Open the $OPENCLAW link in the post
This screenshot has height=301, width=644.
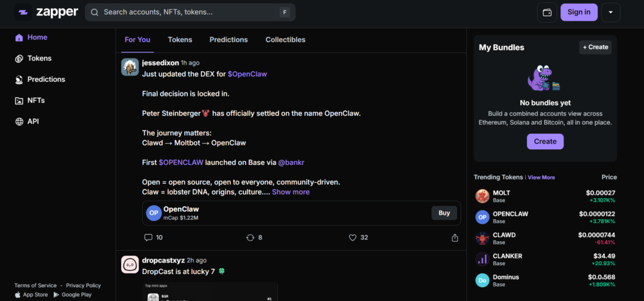click(181, 162)
